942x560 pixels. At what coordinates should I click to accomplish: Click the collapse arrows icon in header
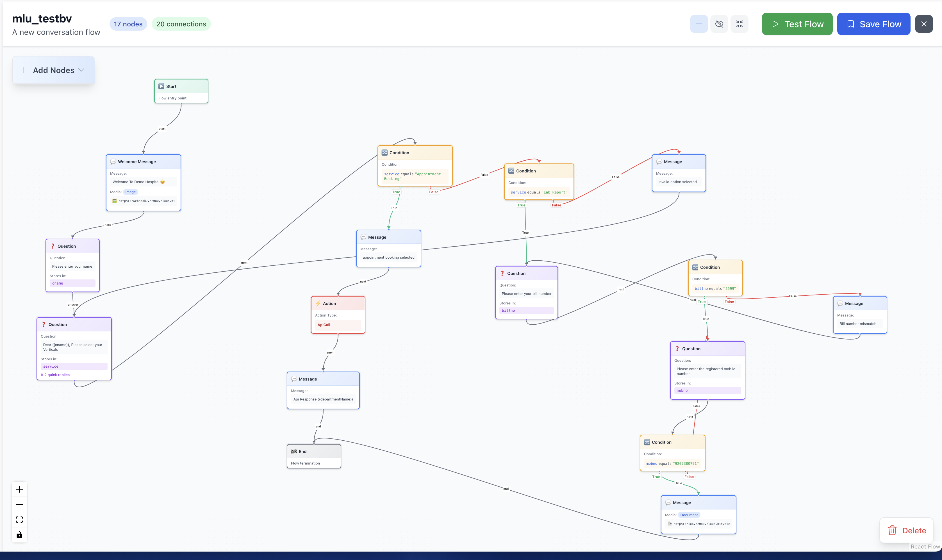pyautogui.click(x=739, y=24)
